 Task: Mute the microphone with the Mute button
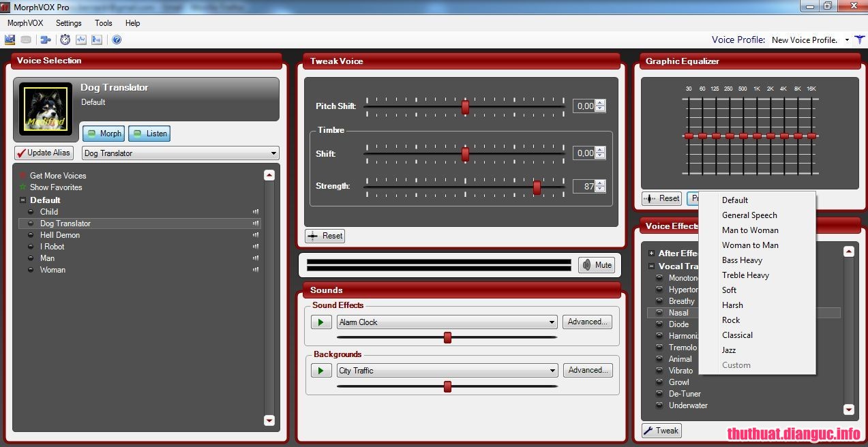[x=597, y=265]
